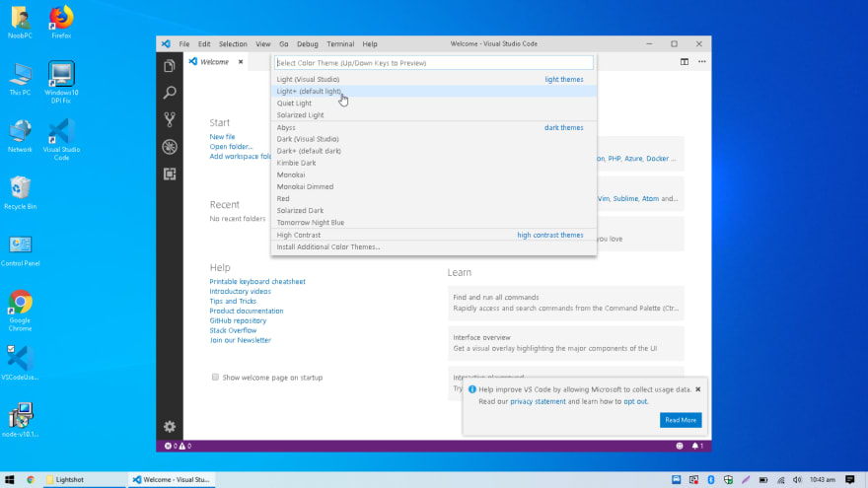
Task: Open the Go menu
Action: (x=283, y=43)
